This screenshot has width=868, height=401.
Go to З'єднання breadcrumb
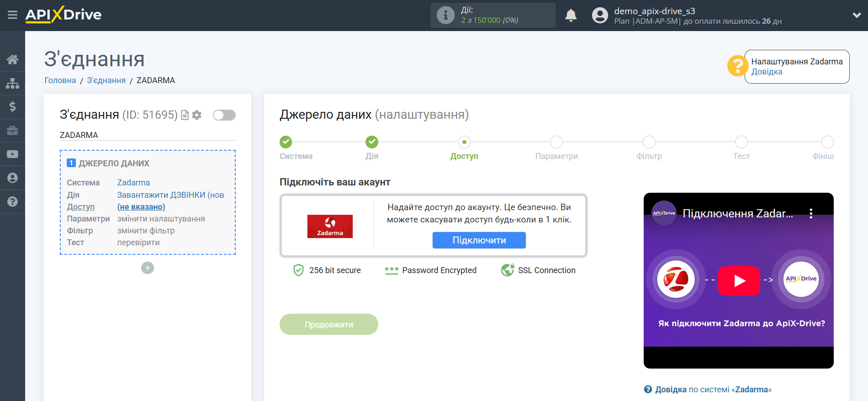click(x=106, y=80)
